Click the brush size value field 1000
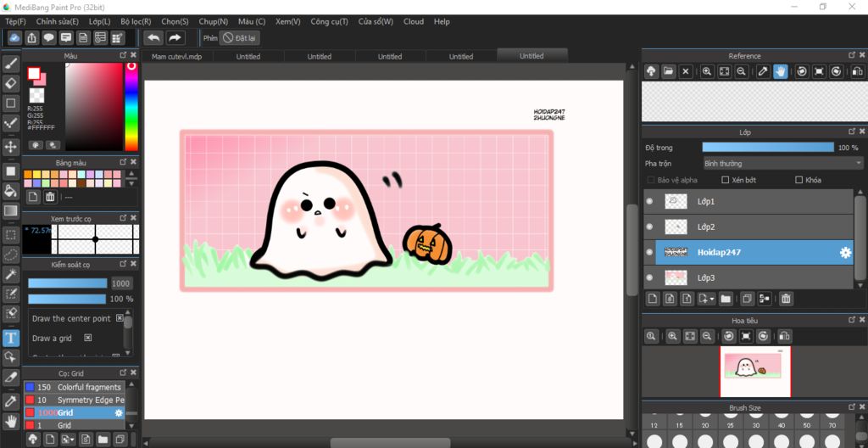The height and width of the screenshot is (448, 868). click(120, 283)
